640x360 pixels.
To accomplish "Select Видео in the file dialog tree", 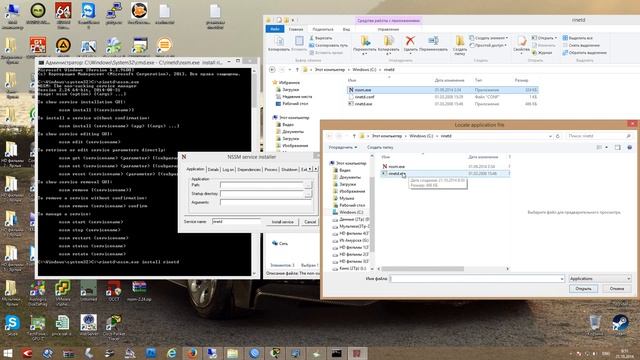I will (x=344, y=170).
